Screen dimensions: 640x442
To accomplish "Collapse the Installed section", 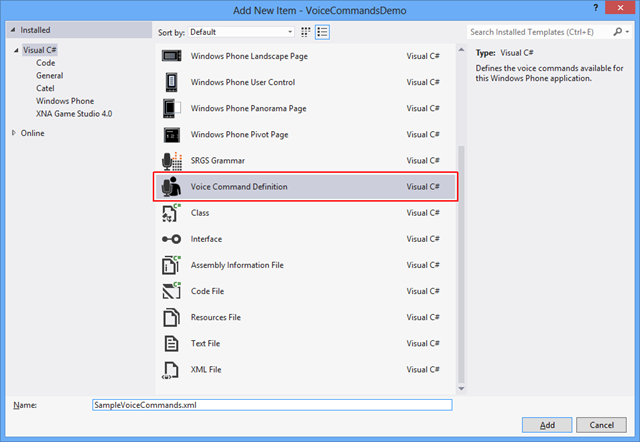I will (x=12, y=31).
